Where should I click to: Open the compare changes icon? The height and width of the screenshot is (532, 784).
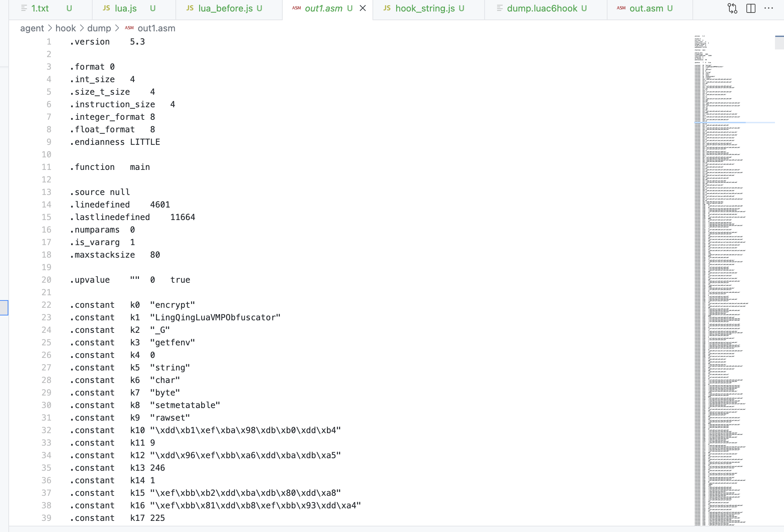[732, 8]
